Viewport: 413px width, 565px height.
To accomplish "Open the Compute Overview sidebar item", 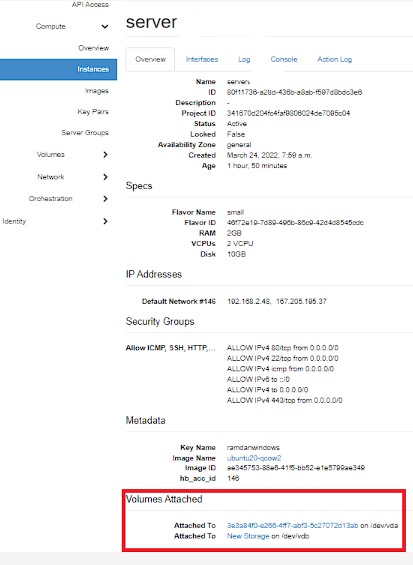I will (94, 48).
